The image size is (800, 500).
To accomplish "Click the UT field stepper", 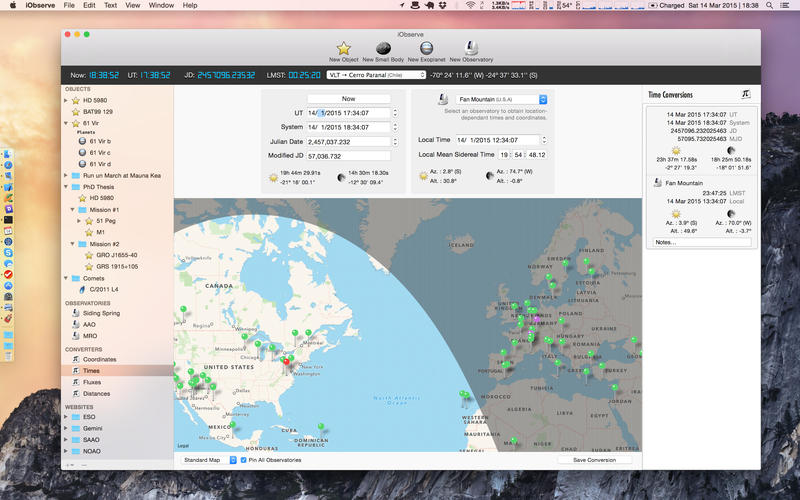I will (x=395, y=113).
